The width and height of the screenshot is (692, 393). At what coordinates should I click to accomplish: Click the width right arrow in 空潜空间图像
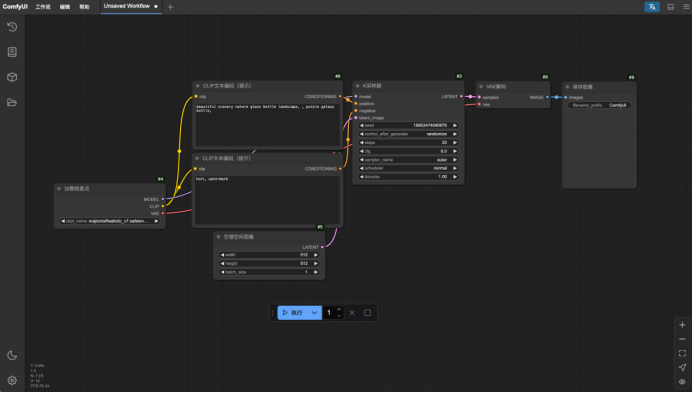click(x=316, y=255)
